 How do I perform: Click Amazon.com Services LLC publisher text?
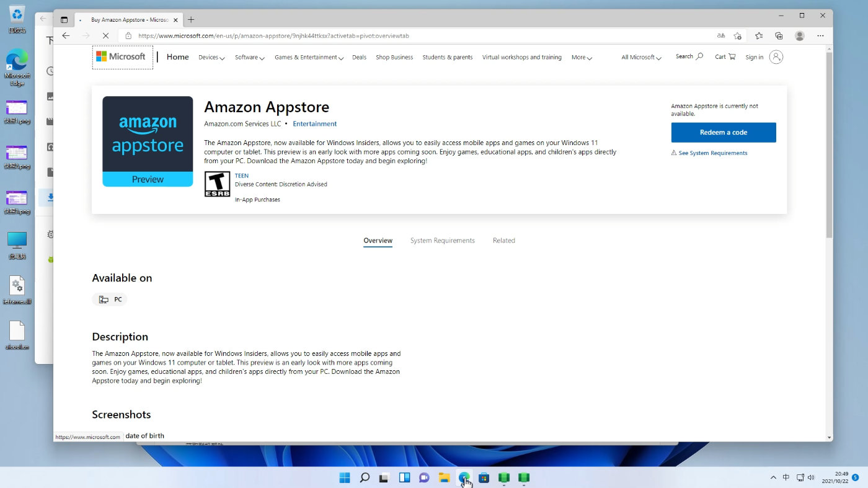(x=242, y=124)
